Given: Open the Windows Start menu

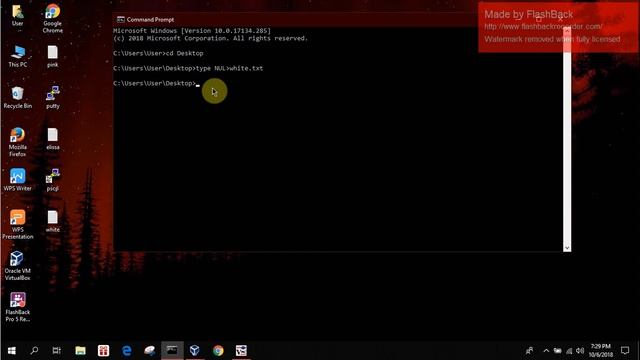Looking at the screenshot, I should pos(11,351).
